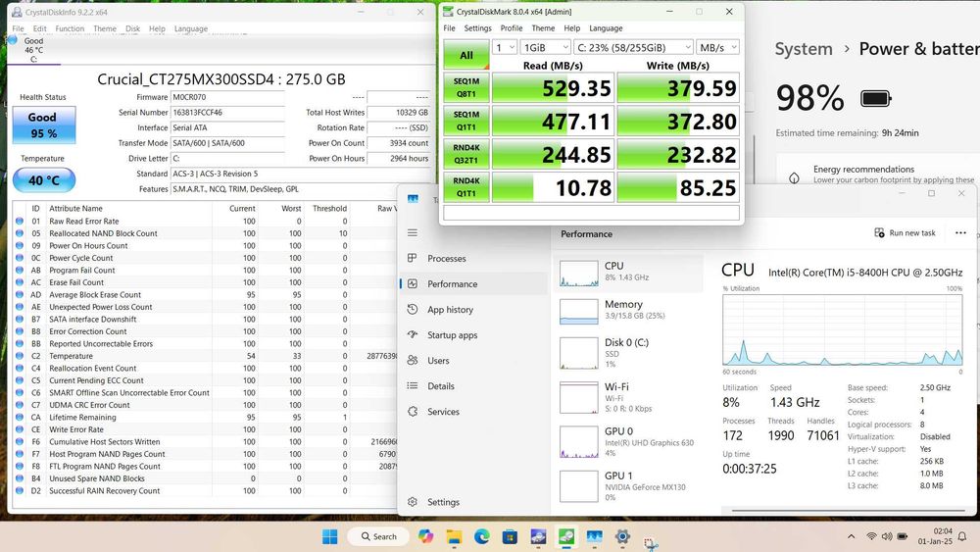Screen dimensions: 980x552
Task: Select the Disk 0 (C:) performance item
Action: tap(628, 352)
